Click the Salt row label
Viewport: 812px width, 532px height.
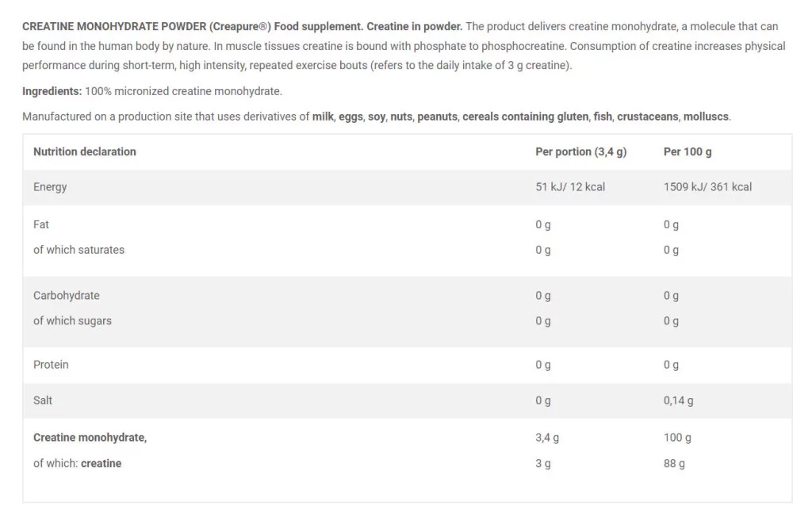click(43, 400)
